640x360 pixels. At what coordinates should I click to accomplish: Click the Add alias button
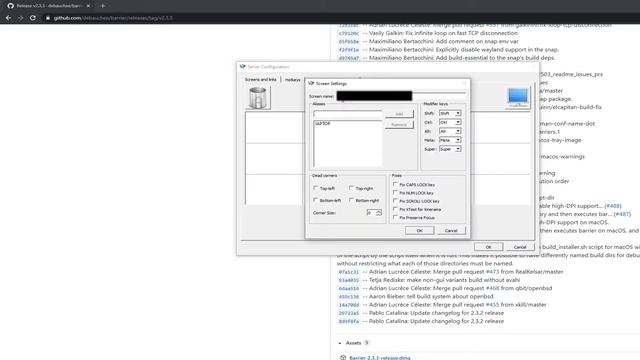pyautogui.click(x=399, y=114)
